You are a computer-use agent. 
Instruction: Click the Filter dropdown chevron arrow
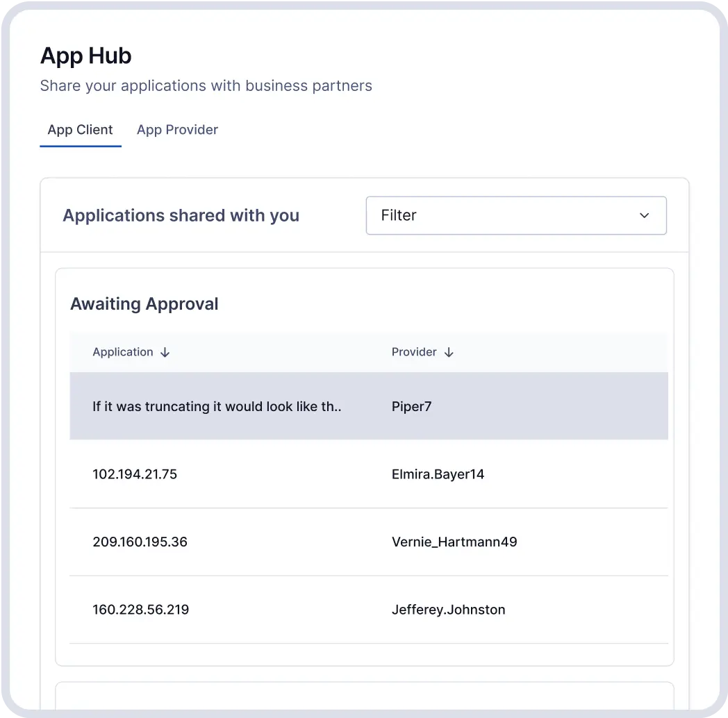pyautogui.click(x=644, y=215)
